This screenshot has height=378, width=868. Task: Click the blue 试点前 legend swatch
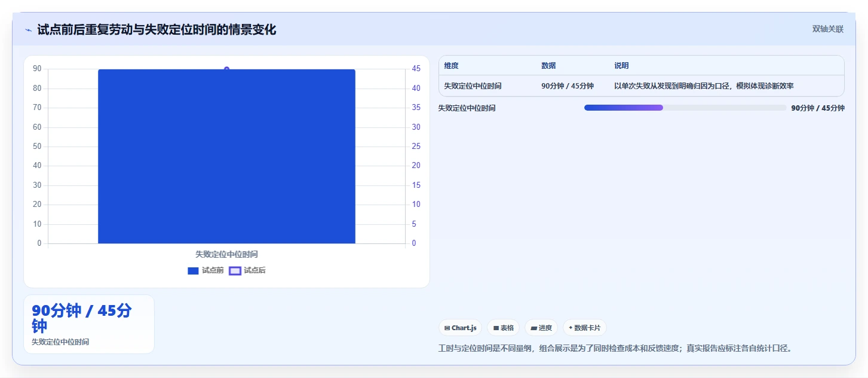193,271
